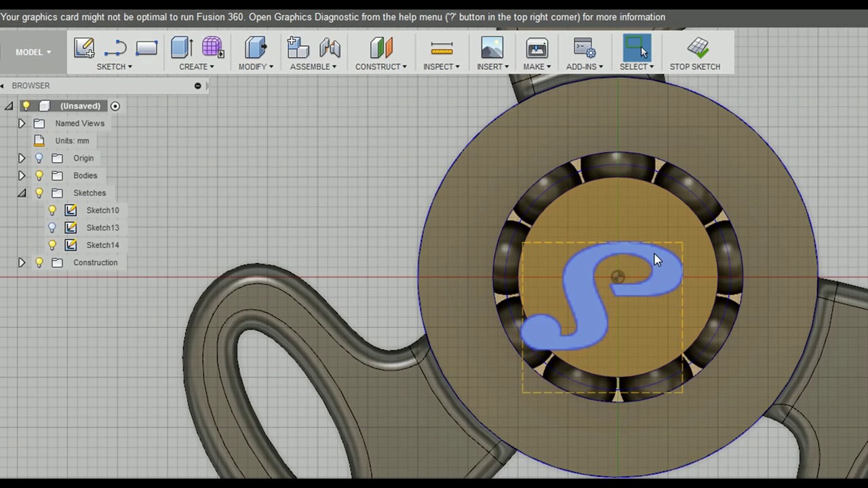This screenshot has width=868, height=488.
Task: Show Sketch13 using its light bulb
Action: (x=52, y=228)
